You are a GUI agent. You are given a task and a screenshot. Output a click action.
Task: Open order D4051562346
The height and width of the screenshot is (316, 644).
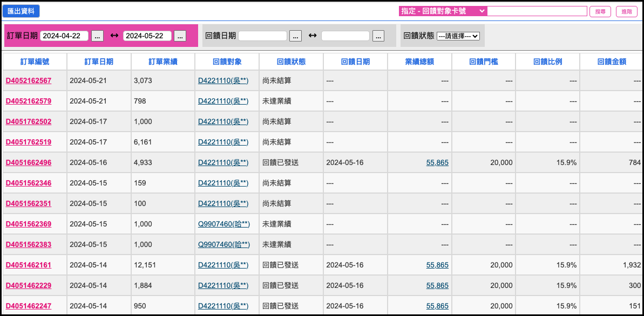coord(28,183)
